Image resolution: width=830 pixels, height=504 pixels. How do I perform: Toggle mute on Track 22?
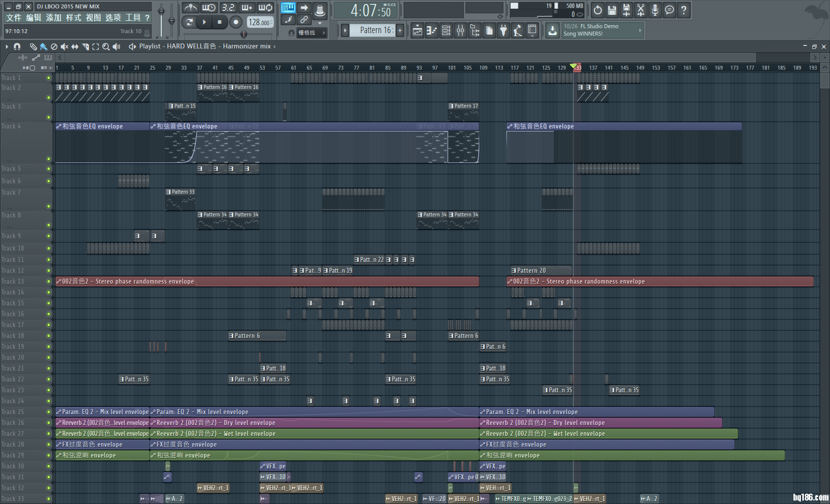(48, 379)
